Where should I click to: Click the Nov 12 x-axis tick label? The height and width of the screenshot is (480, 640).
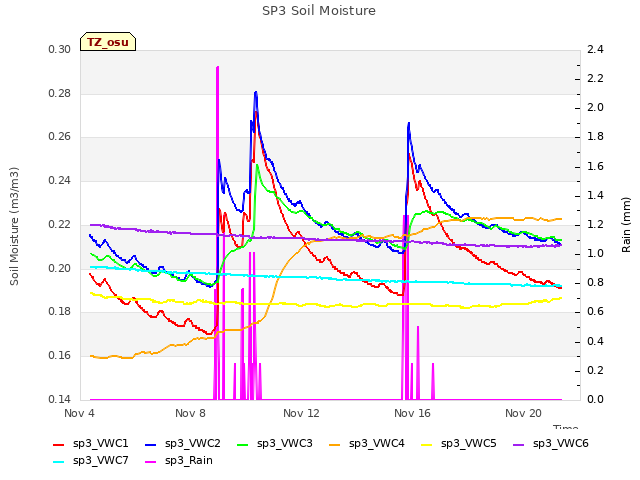pos(301,413)
